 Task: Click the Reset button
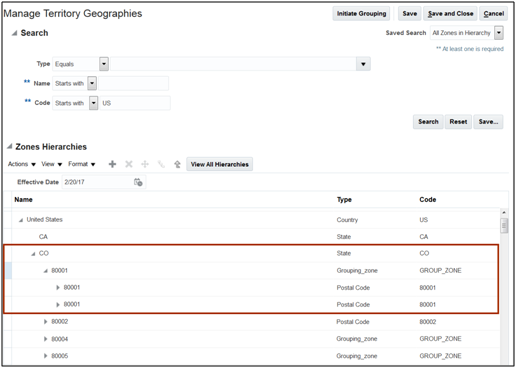(x=458, y=122)
